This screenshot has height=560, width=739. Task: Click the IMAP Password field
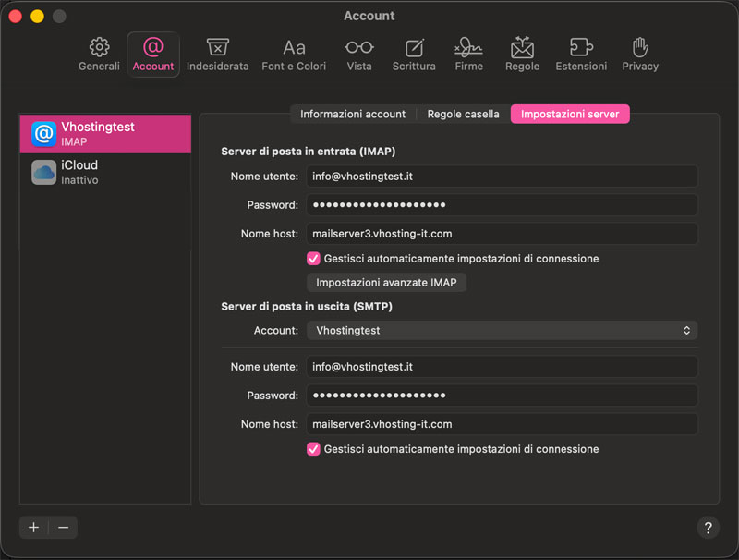(502, 205)
